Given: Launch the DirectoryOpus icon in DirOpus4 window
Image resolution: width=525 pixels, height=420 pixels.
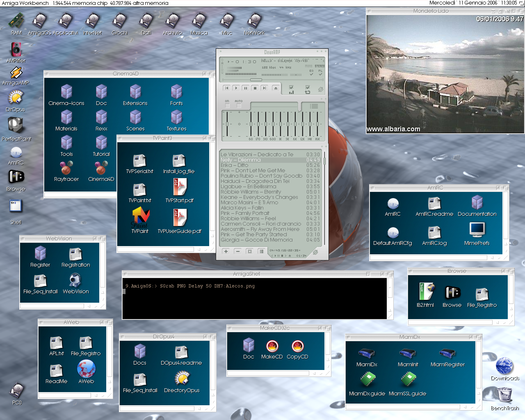Looking at the screenshot, I should click(x=182, y=379).
